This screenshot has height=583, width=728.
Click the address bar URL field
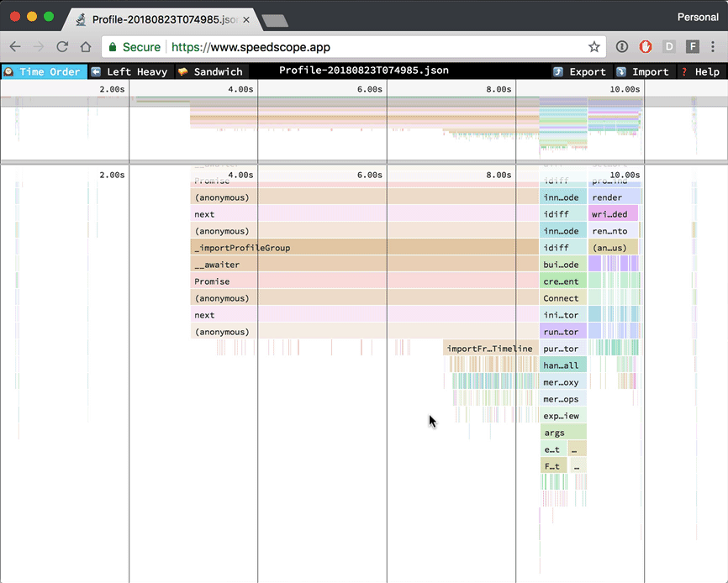pyautogui.click(x=353, y=47)
